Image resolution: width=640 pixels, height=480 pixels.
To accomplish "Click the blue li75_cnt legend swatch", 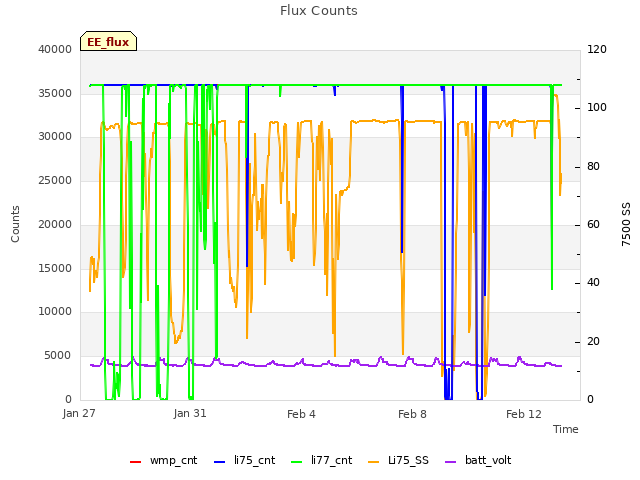I will point(220,462).
